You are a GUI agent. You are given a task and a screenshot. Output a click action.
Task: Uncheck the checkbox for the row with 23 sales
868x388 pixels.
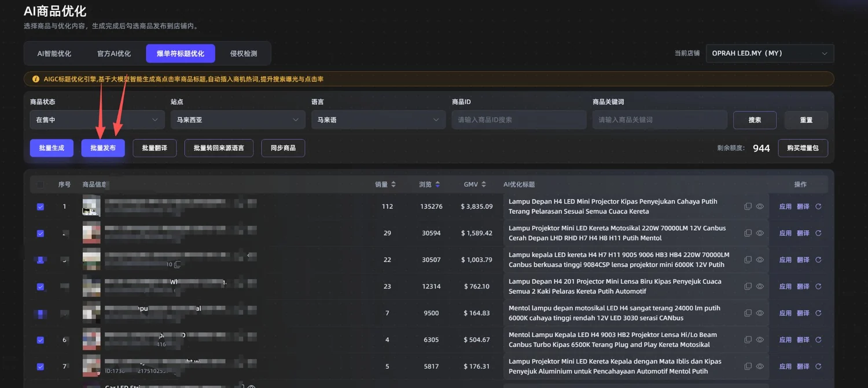pyautogui.click(x=41, y=287)
